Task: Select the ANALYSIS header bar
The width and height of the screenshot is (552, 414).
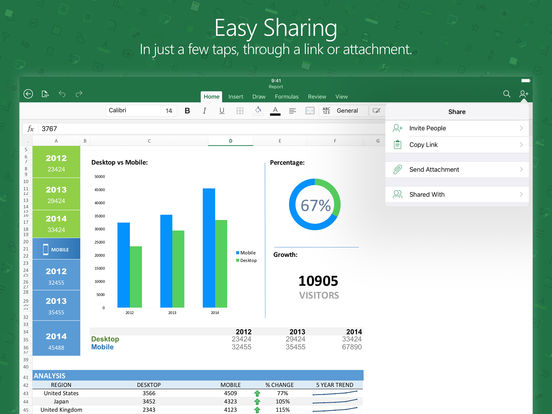Action: [x=198, y=375]
